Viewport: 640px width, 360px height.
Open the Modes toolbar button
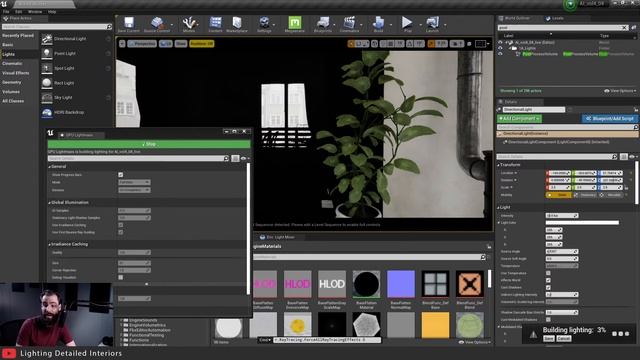point(189,24)
